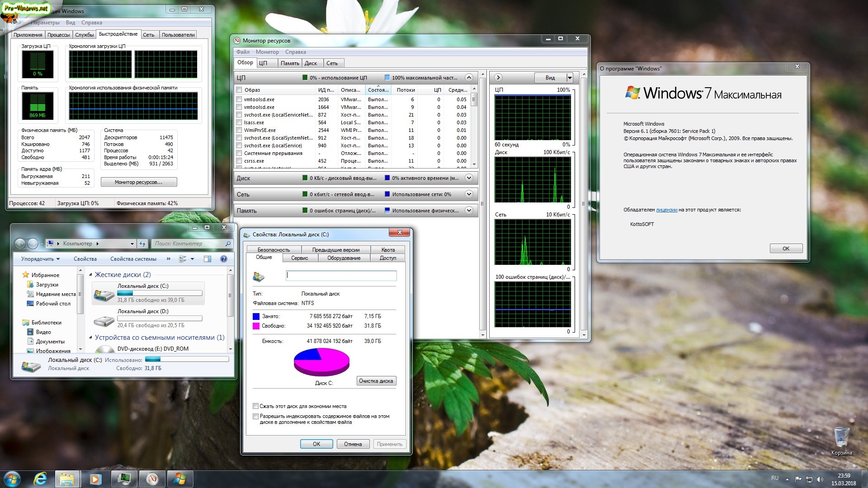Screen dimensions: 868x488
Task: Click Windows Media Player taskbar icon
Action: click(96, 479)
